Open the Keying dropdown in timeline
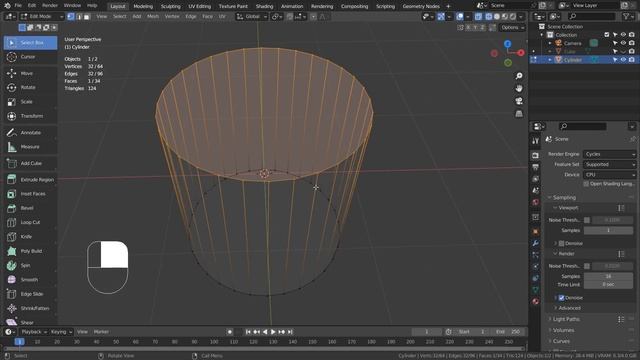 pos(61,332)
